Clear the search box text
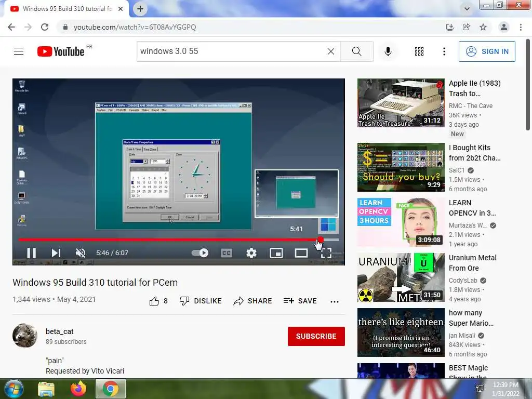This screenshot has height=399, width=532. pos(331,51)
